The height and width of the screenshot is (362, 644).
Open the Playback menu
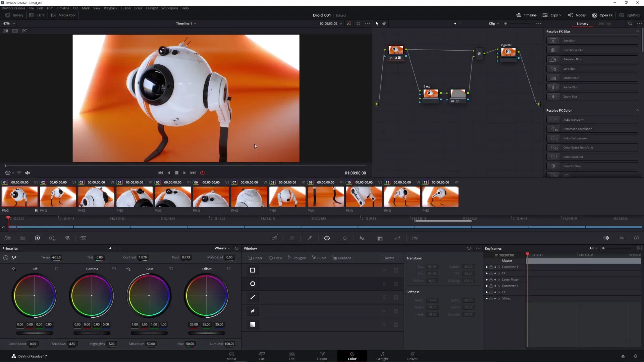pos(110,8)
